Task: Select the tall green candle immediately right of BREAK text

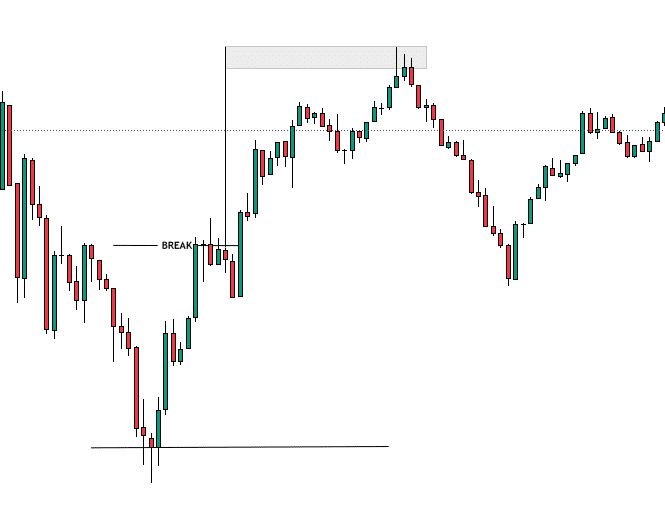Action: pos(196,280)
